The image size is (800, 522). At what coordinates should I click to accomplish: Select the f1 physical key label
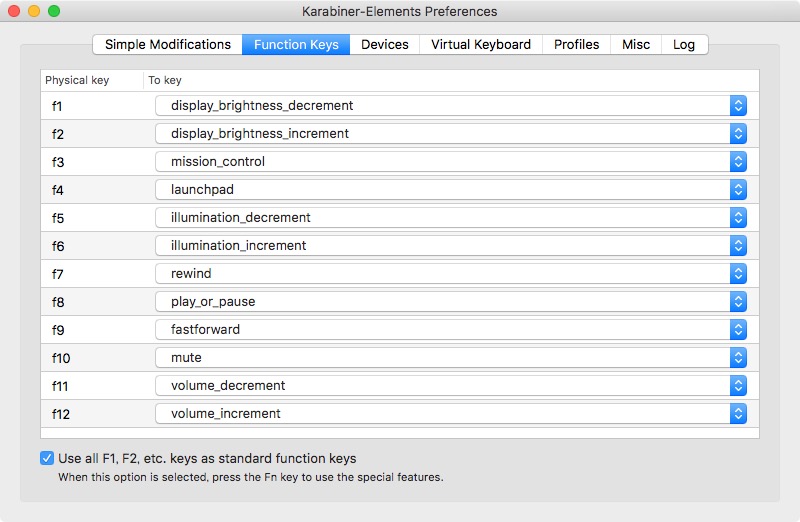click(x=57, y=106)
